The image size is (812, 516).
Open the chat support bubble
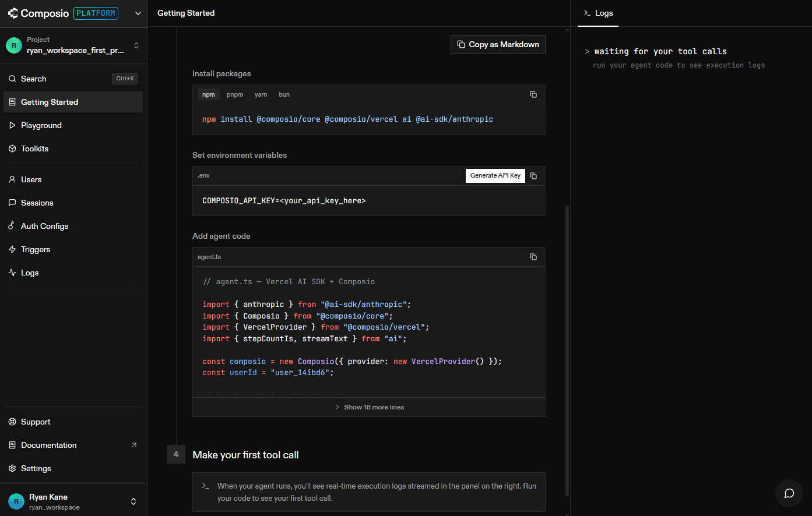click(789, 493)
